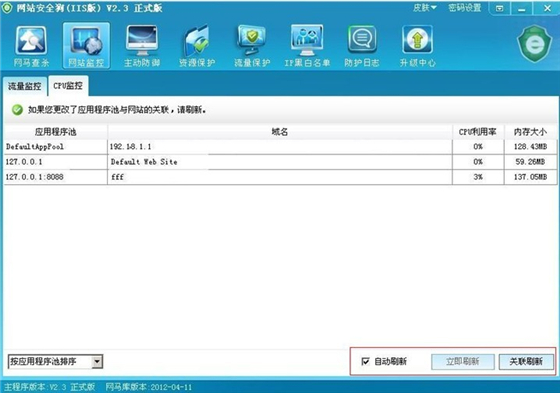Viewport: 560px width, 393px height.
Task: Open 主动防御 active defense
Action: pos(142,46)
